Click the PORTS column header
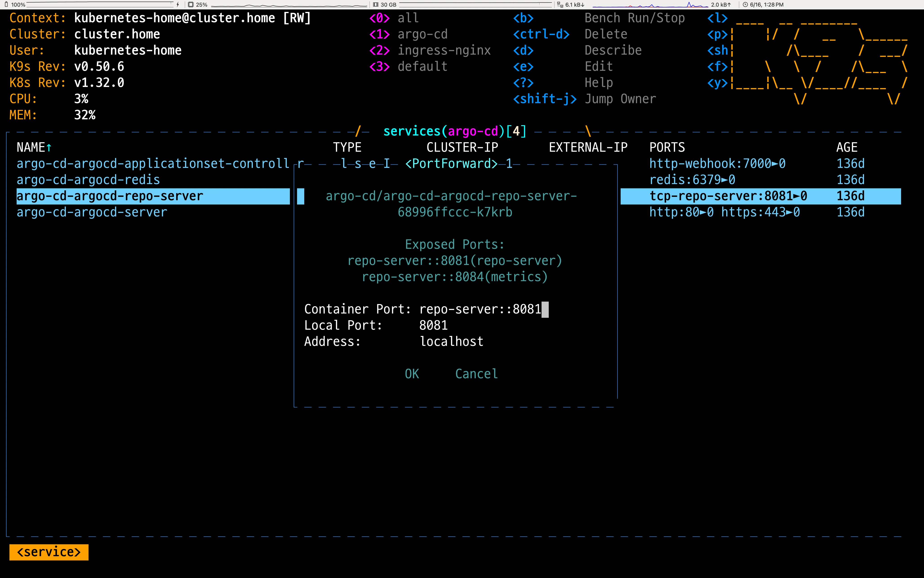Viewport: 924px width, 578px height. point(667,148)
